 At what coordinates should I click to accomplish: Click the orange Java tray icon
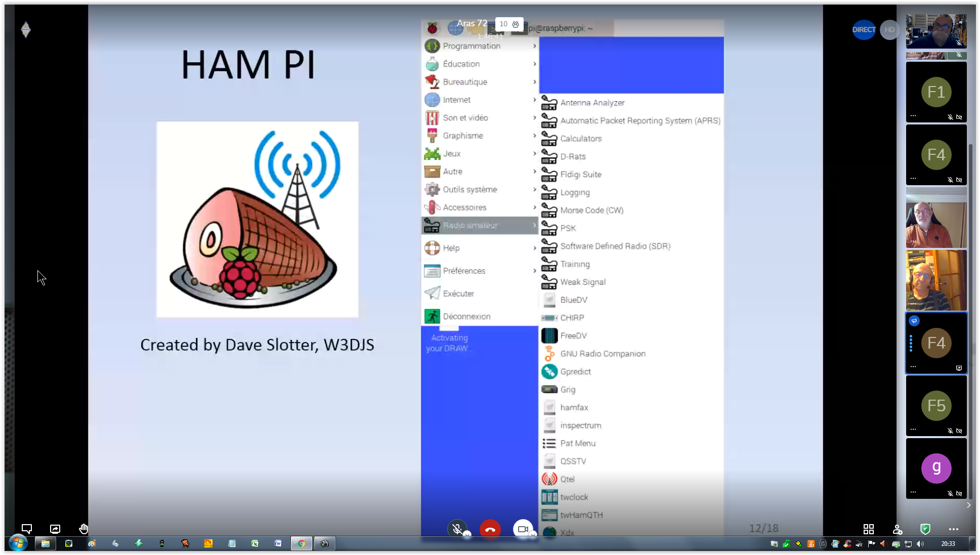click(x=811, y=544)
